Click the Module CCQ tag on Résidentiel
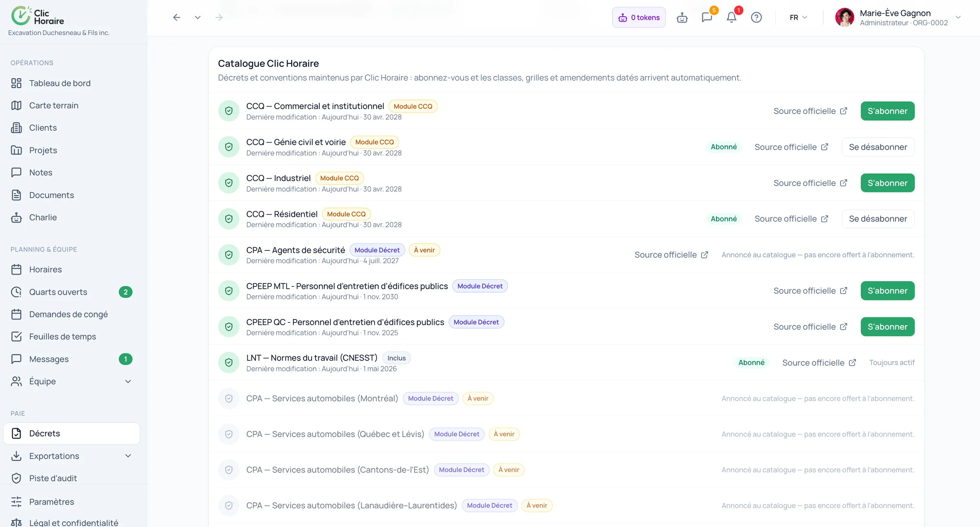 point(346,214)
